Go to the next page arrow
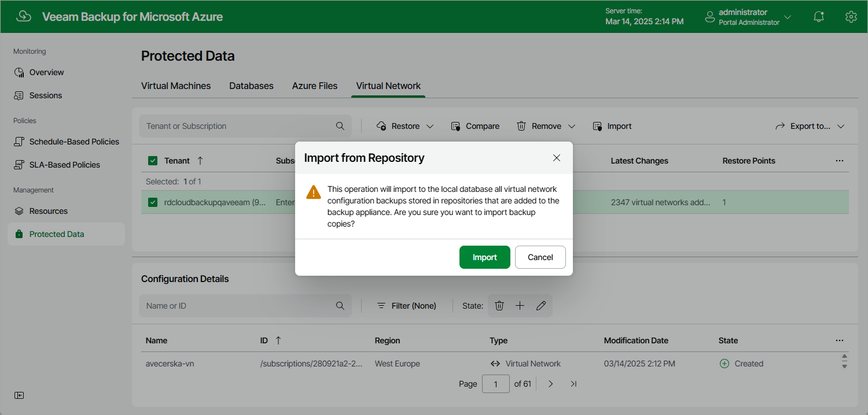 [550, 384]
